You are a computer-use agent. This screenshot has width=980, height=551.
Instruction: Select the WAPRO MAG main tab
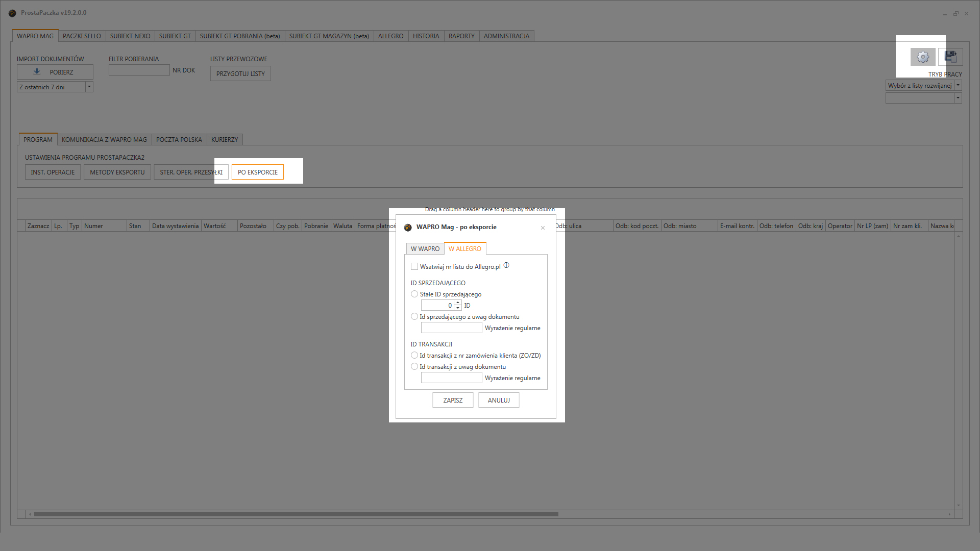click(35, 36)
